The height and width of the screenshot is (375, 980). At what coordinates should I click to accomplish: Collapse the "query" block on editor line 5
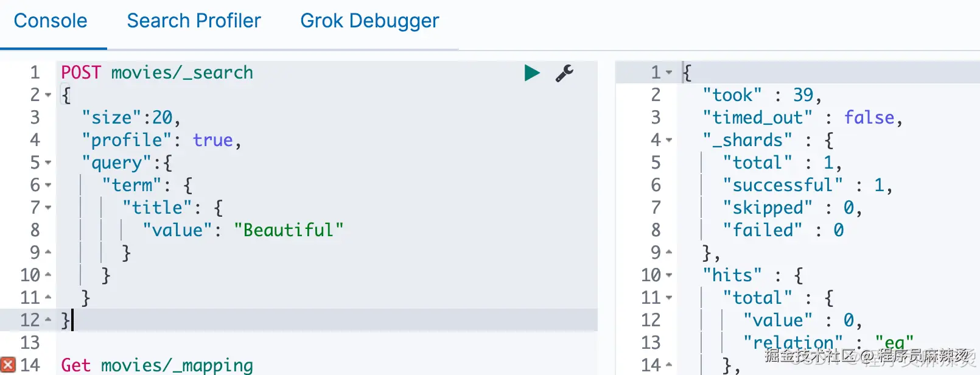tap(48, 163)
